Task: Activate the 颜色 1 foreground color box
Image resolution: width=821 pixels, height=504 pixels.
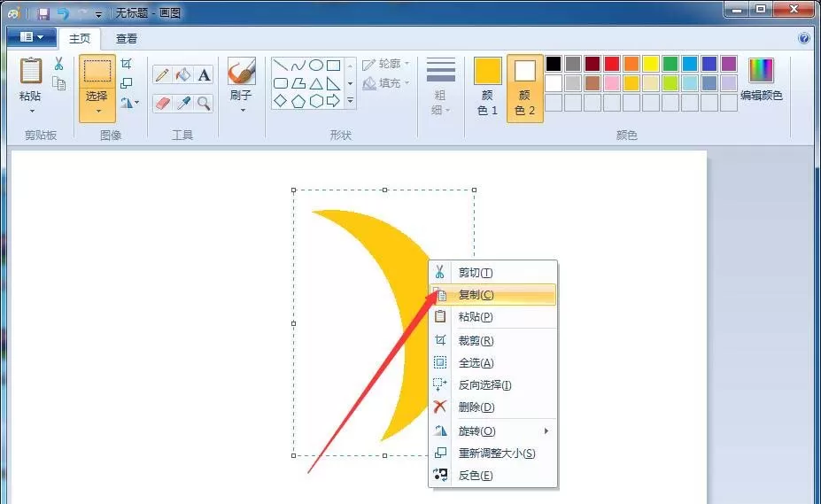Action: tap(487, 88)
